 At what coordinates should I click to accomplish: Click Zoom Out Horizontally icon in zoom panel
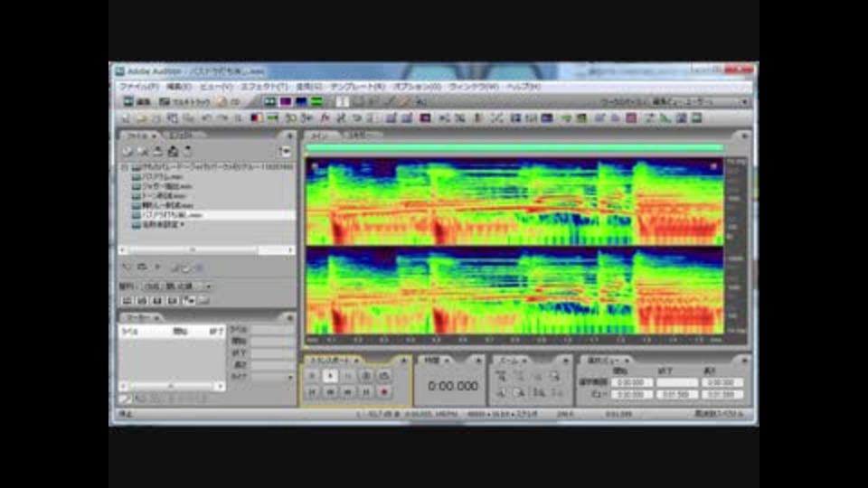click(519, 376)
